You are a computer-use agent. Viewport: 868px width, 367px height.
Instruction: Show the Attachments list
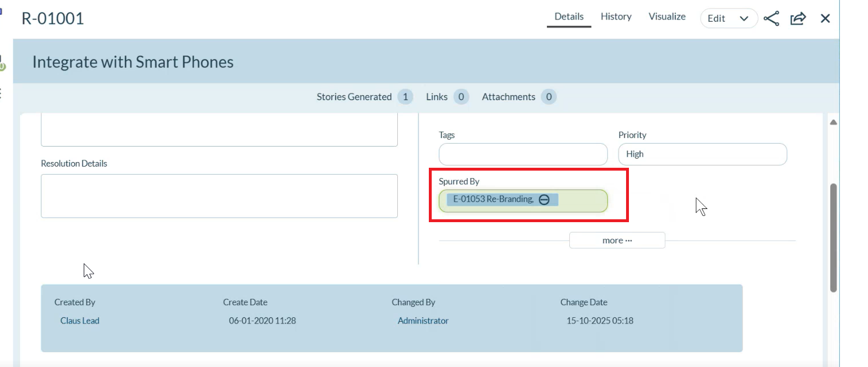pyautogui.click(x=548, y=97)
